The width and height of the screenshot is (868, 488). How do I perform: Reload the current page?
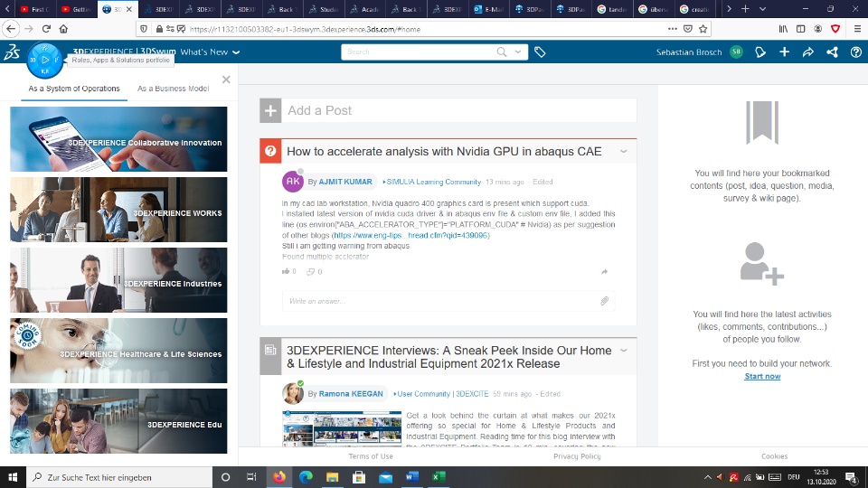tap(46, 29)
